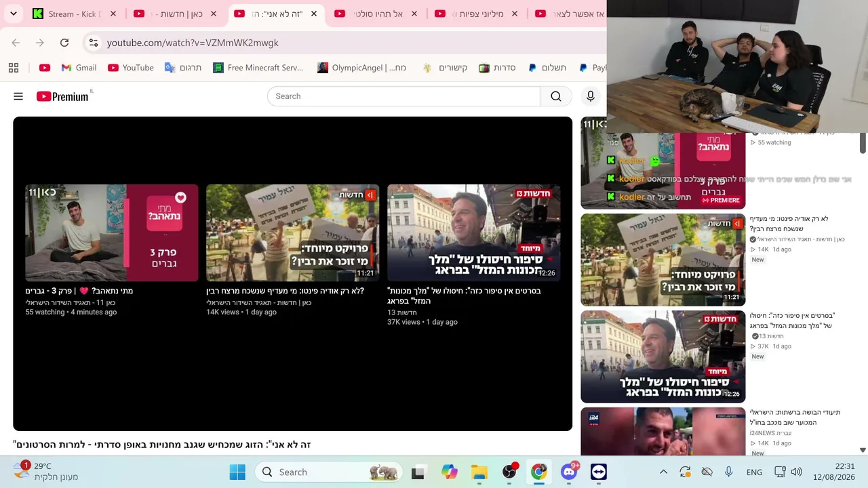The width and height of the screenshot is (868, 488).
Task: Play the Rabin project 11:21 end-screen video
Action: point(293,232)
